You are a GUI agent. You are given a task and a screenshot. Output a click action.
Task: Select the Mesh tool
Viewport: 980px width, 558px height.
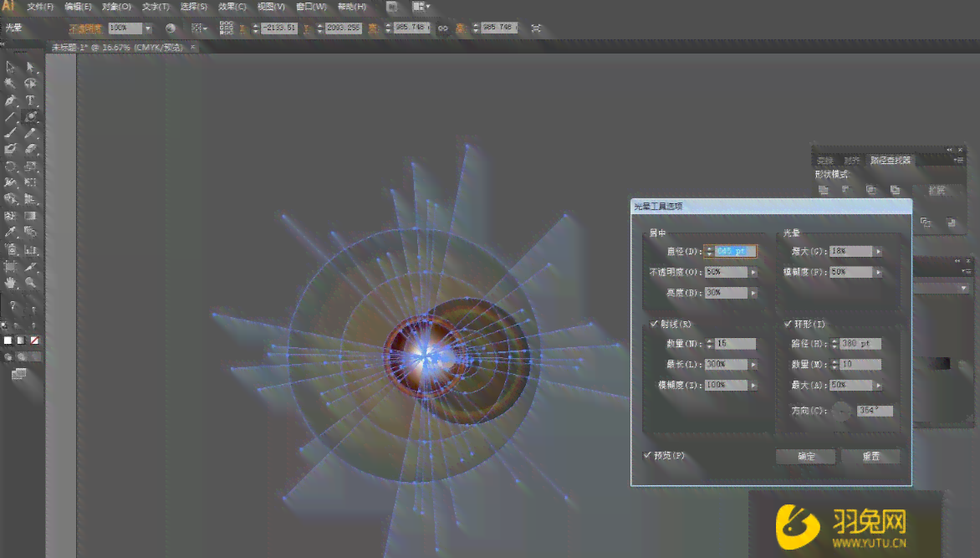coord(11,216)
